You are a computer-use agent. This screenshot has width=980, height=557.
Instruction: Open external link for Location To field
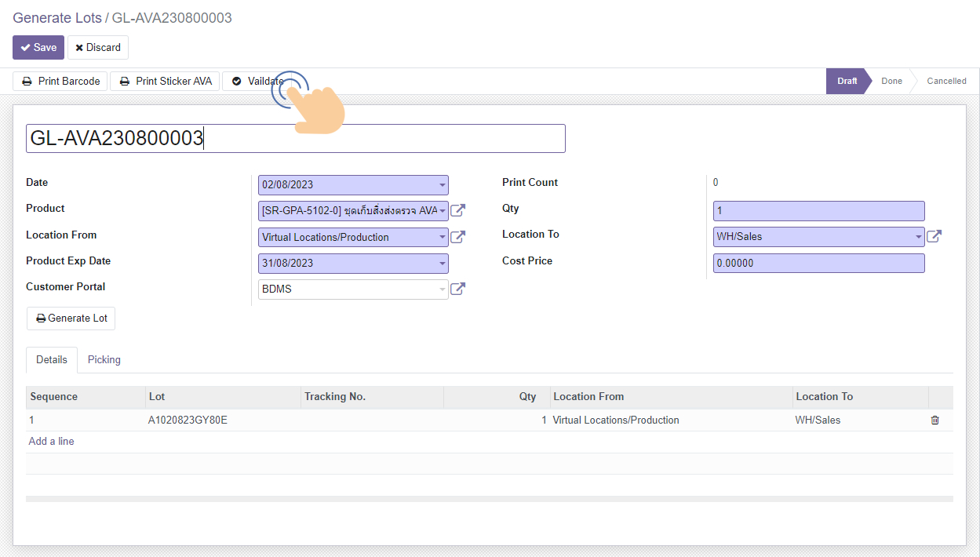[934, 236]
